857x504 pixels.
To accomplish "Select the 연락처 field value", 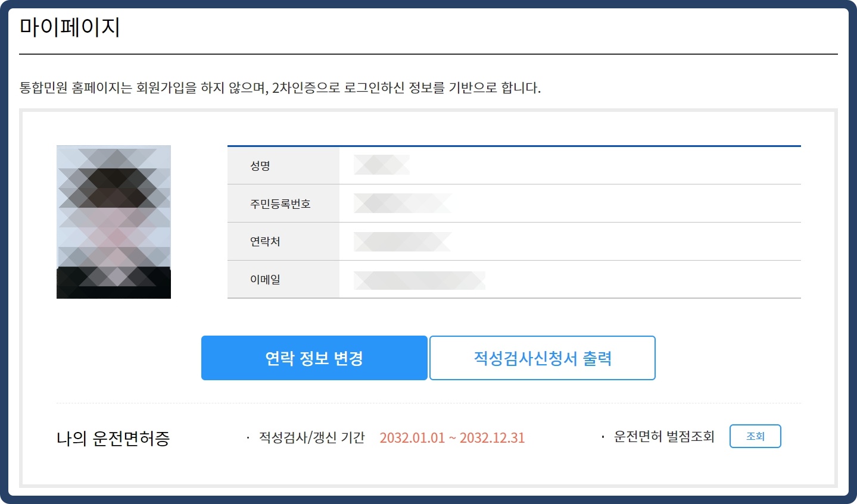I will [x=401, y=241].
